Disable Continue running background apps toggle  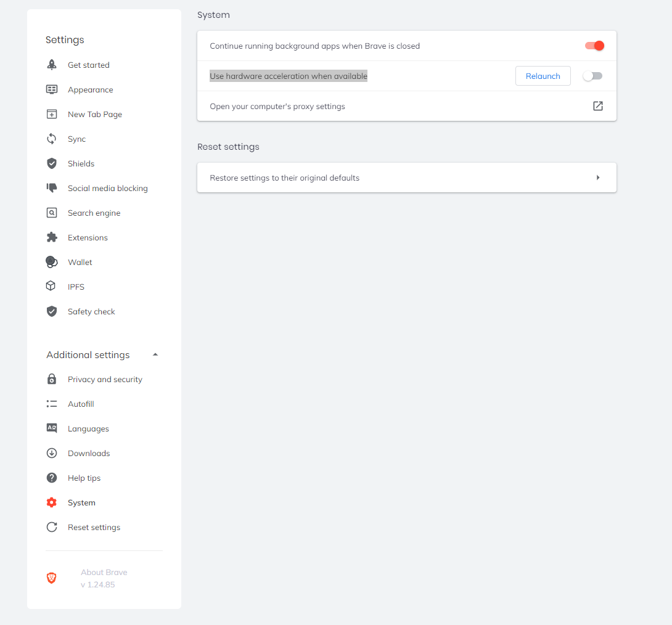(x=594, y=46)
